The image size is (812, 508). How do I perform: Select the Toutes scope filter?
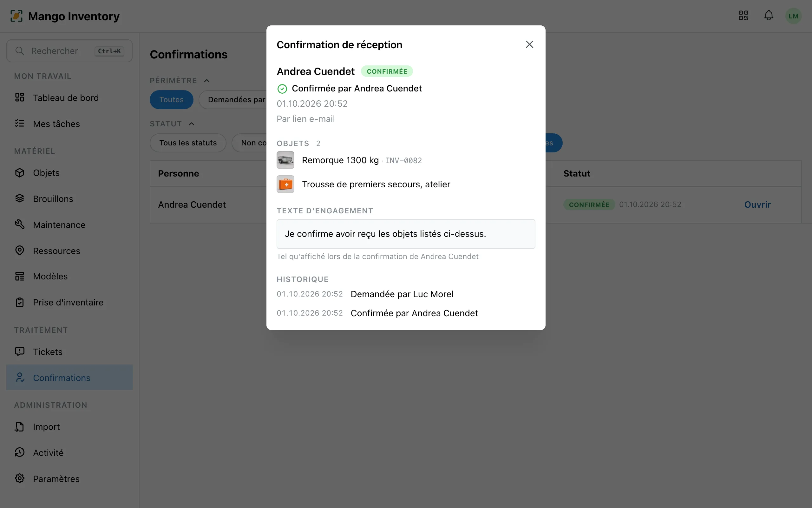pos(172,99)
